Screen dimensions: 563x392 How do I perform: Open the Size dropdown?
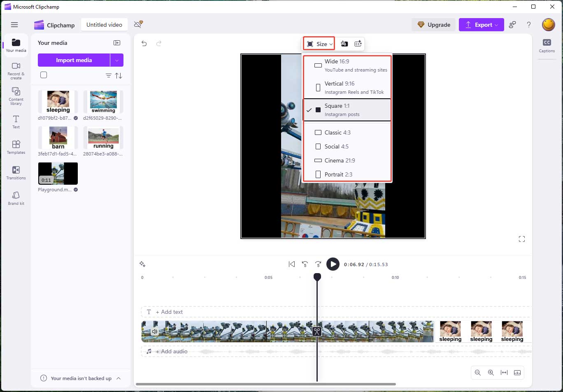pos(318,43)
